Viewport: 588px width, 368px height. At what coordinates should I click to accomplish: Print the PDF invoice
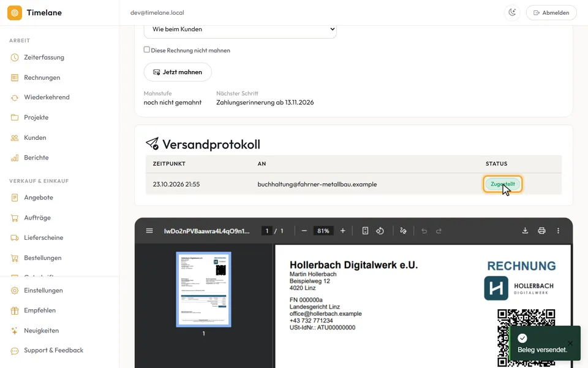point(541,231)
